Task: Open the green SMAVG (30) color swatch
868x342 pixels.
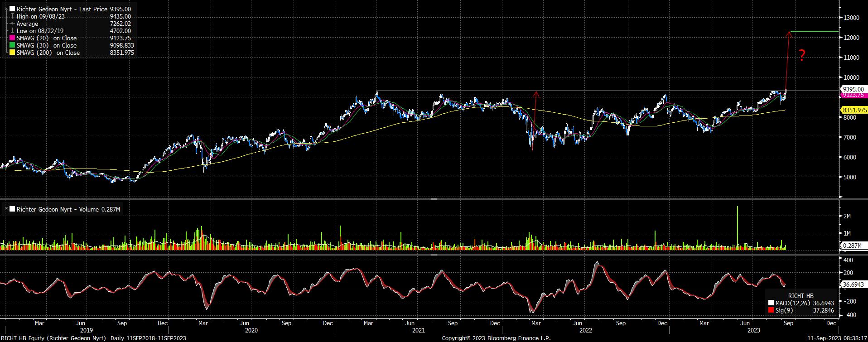Action: (x=12, y=45)
